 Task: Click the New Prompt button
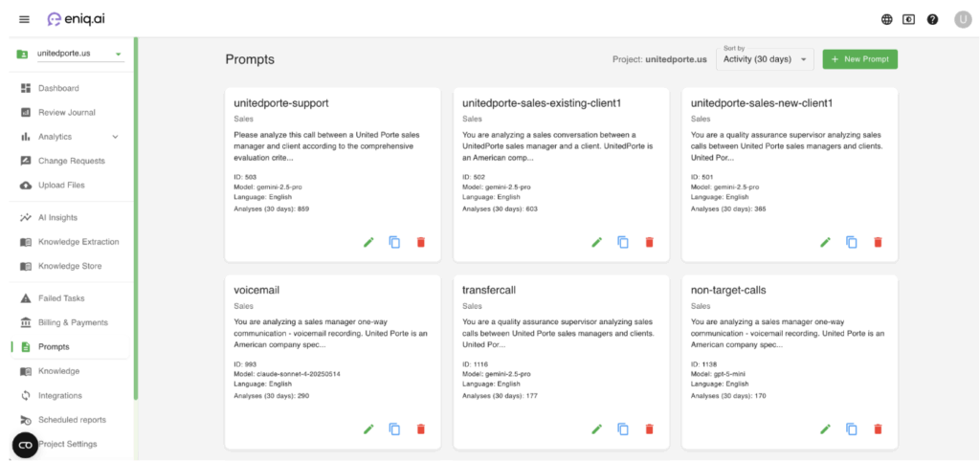coord(860,59)
